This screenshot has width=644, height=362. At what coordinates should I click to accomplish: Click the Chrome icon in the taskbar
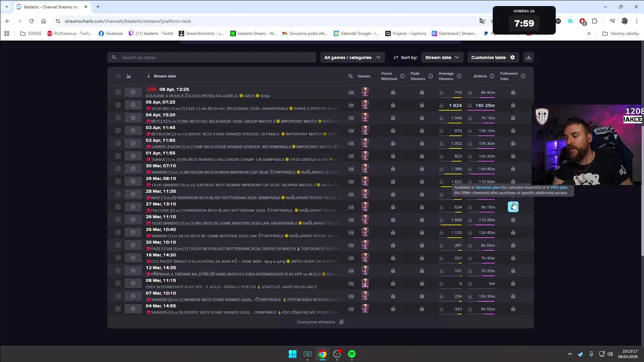[x=322, y=354]
